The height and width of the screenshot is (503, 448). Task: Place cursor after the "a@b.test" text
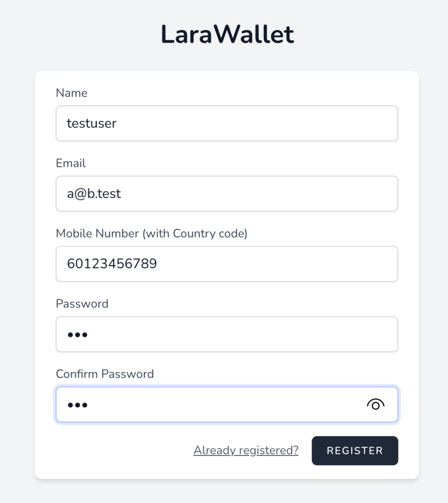click(122, 194)
